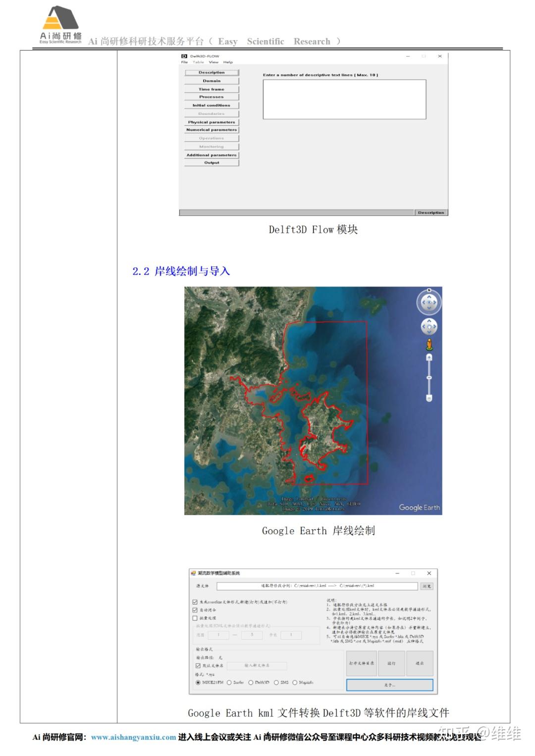
Task: Click the Domain button in Delft3D-FLOW
Action: (x=212, y=81)
